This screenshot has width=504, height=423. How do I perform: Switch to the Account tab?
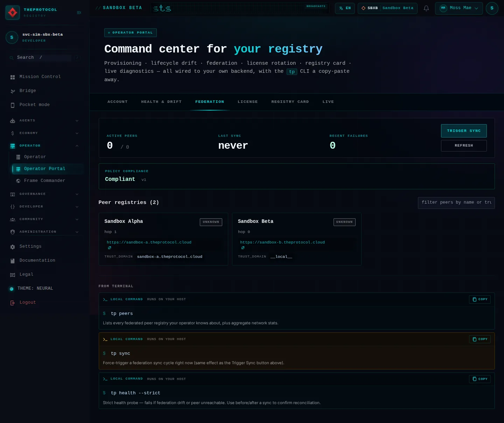[118, 102]
